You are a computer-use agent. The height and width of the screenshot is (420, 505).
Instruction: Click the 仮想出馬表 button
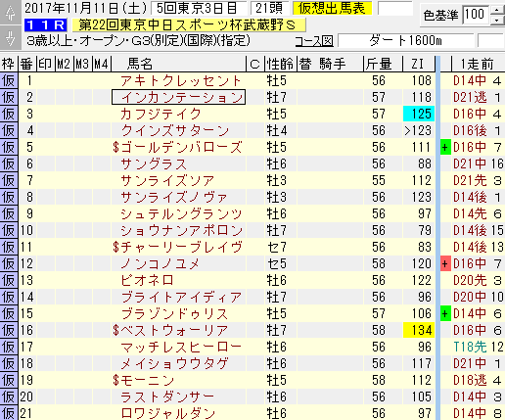(x=332, y=9)
